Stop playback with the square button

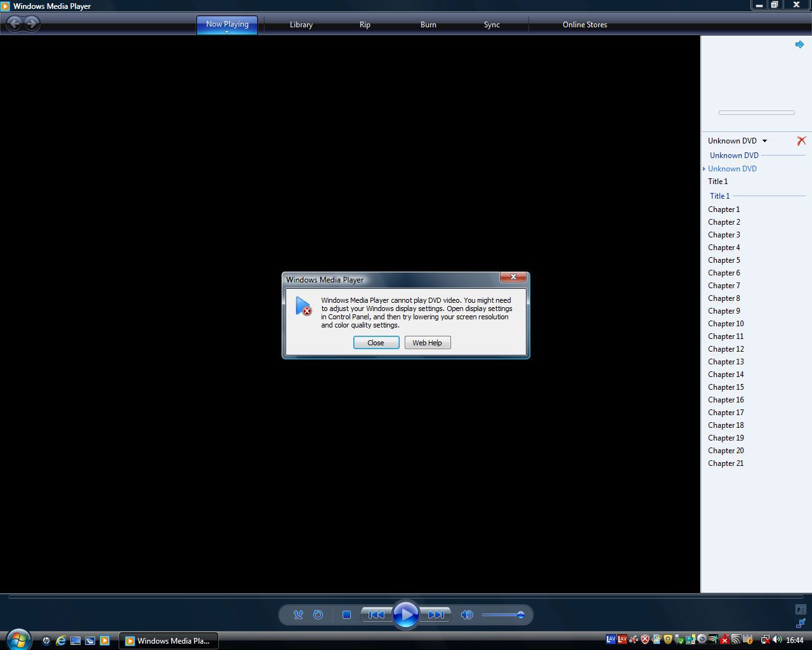coord(346,614)
